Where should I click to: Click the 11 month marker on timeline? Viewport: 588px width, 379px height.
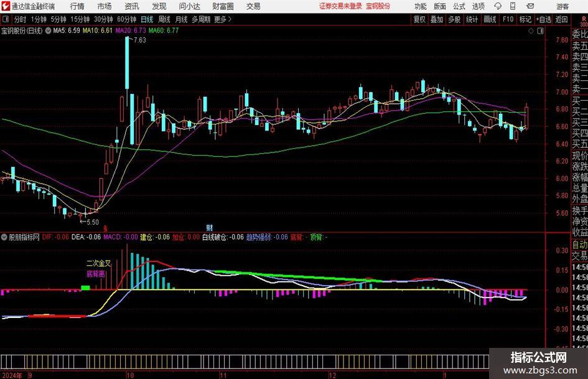[223, 375]
